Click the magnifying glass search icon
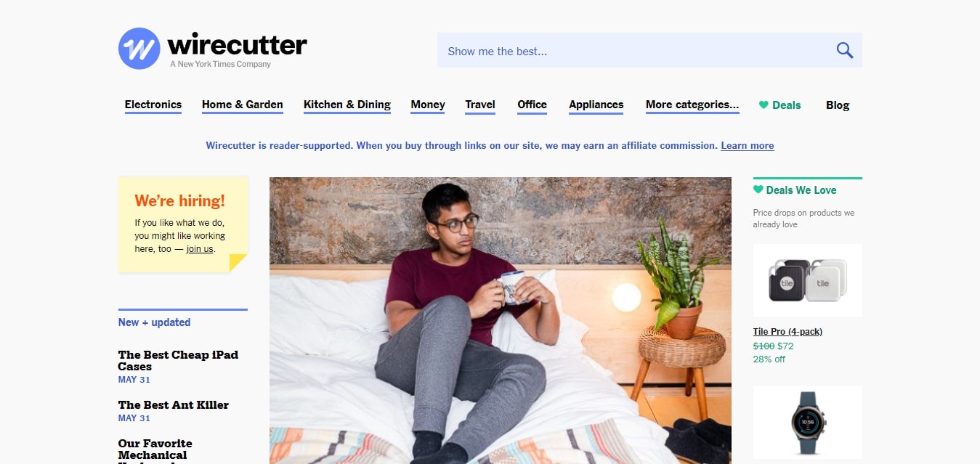 [844, 50]
